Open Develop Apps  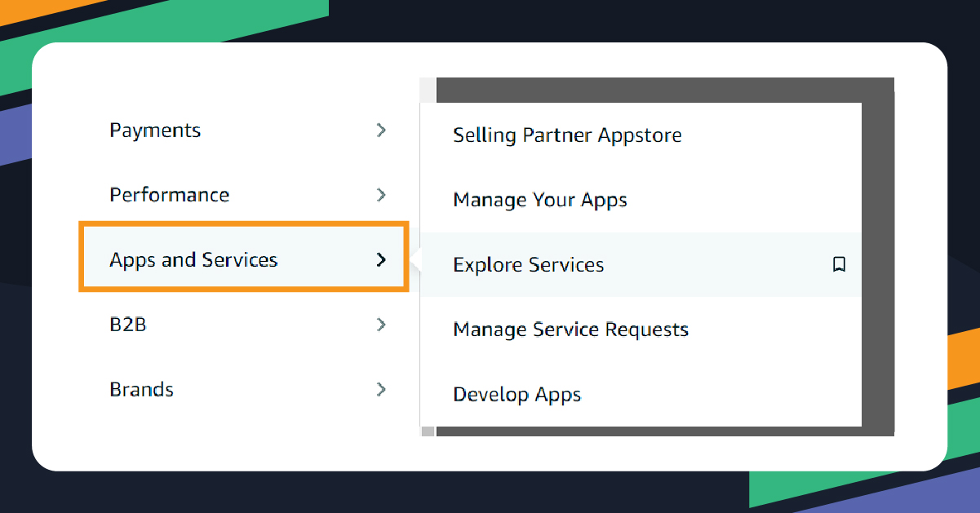[517, 394]
